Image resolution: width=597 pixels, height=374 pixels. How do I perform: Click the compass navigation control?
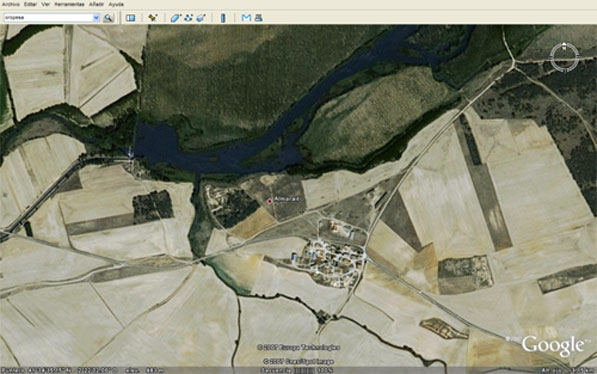coord(565,58)
